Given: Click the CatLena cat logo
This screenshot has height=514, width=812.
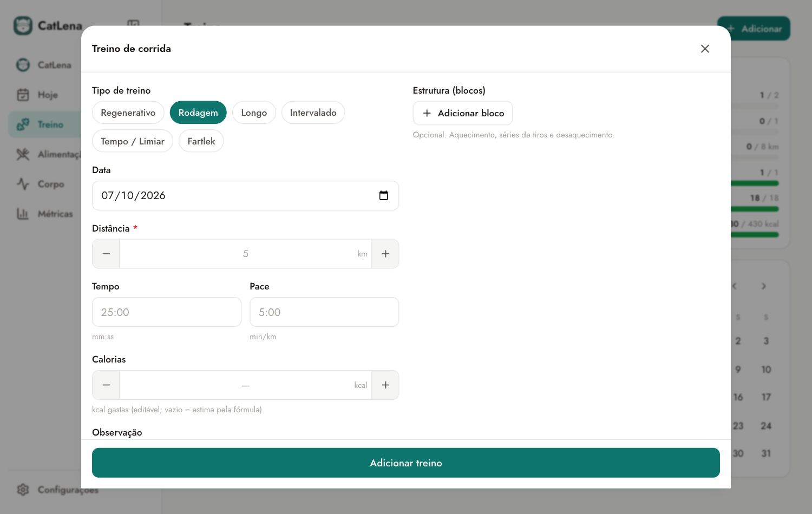Looking at the screenshot, I should pyautogui.click(x=23, y=25).
